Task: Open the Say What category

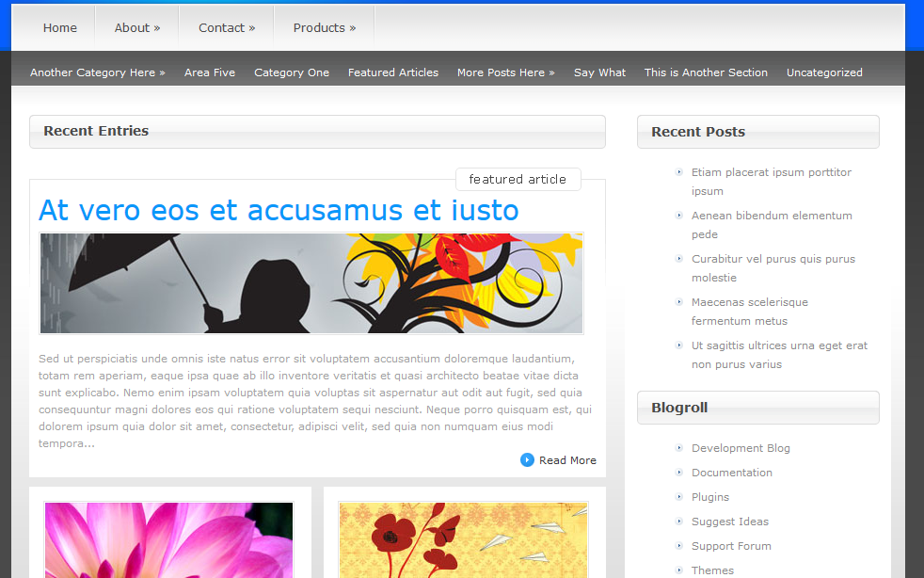Action: [600, 72]
